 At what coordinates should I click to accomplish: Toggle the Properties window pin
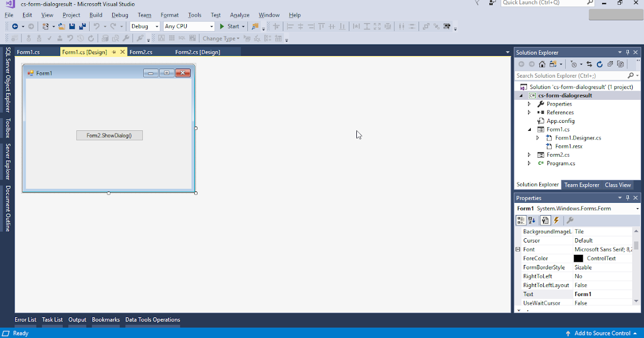click(627, 197)
